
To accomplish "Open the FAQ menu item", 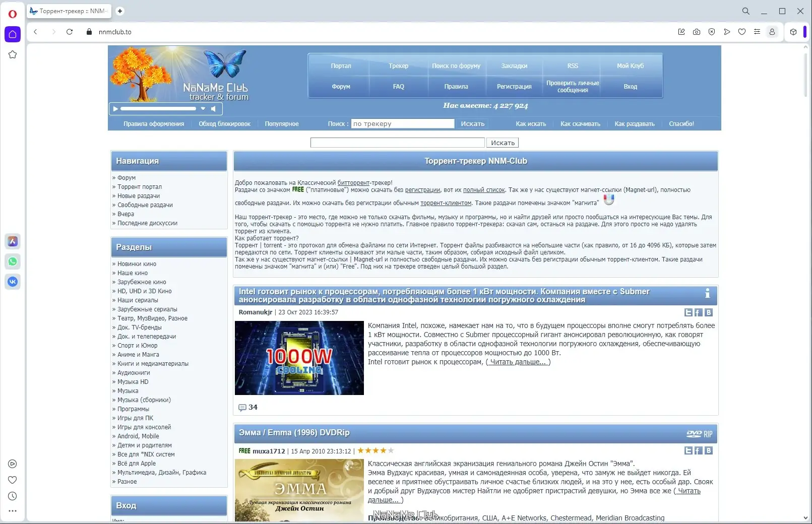I will pos(399,87).
